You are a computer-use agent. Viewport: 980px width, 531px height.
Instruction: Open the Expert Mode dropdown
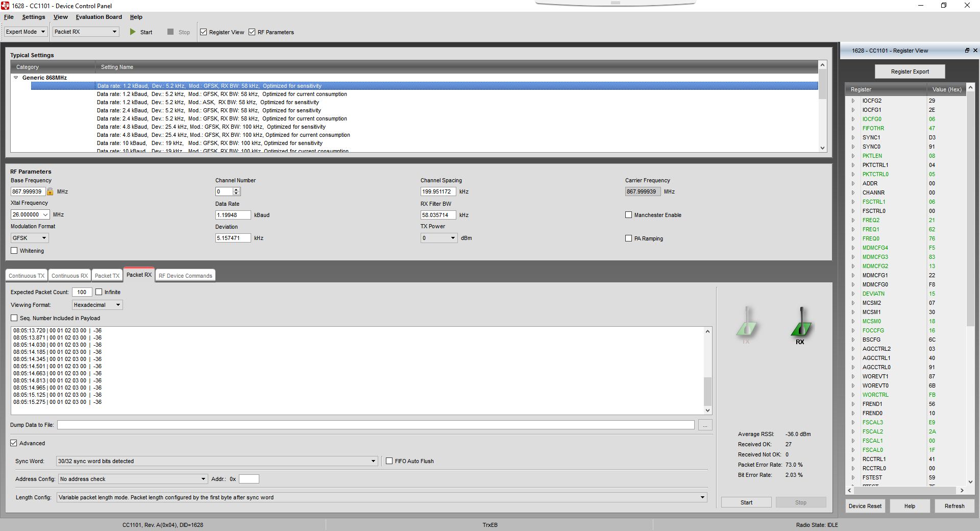pyautogui.click(x=26, y=32)
